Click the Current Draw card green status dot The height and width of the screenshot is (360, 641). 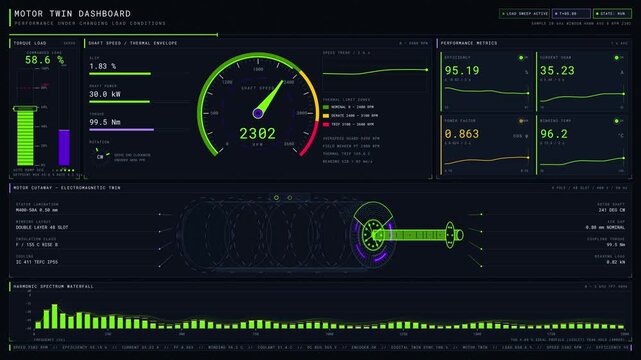pyautogui.click(x=616, y=58)
